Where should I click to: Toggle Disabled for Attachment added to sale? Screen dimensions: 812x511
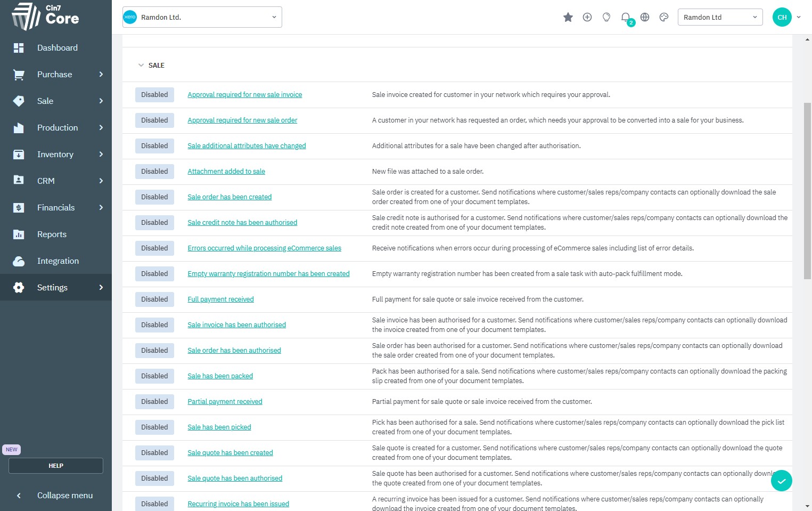154,172
